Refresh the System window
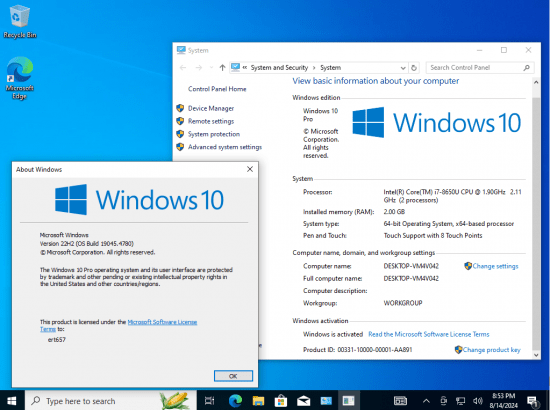The width and height of the screenshot is (550, 410). click(414, 68)
